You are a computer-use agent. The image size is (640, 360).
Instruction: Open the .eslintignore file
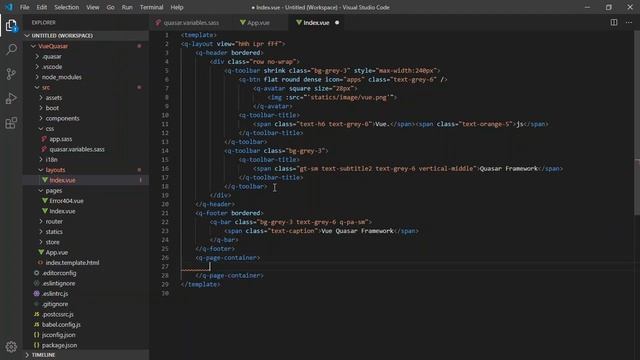(86, 283)
